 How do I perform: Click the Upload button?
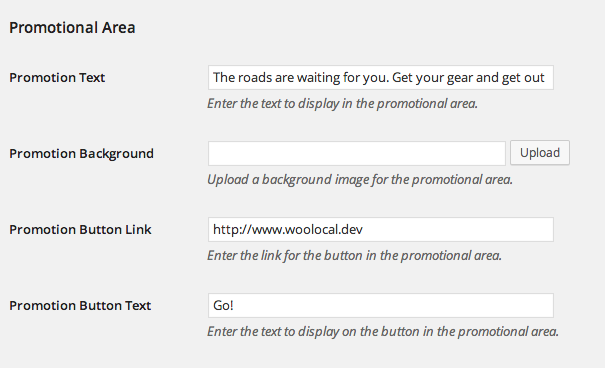(540, 153)
